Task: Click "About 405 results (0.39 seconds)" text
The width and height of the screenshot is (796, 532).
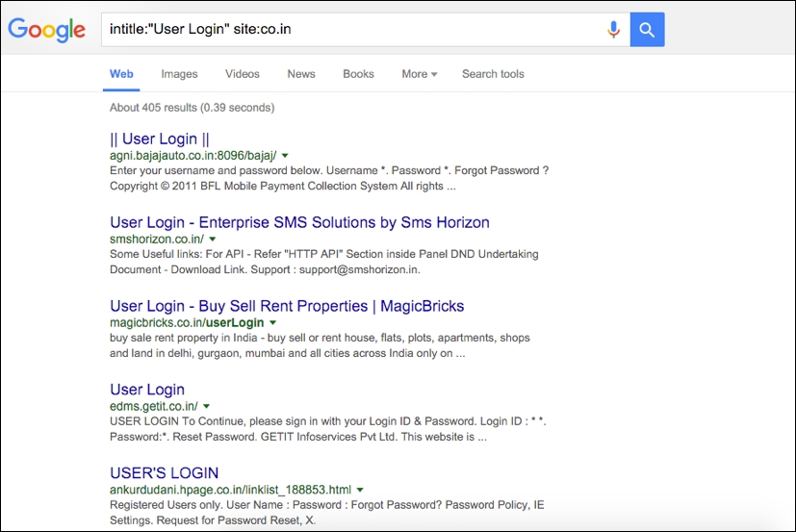Action: click(x=192, y=108)
